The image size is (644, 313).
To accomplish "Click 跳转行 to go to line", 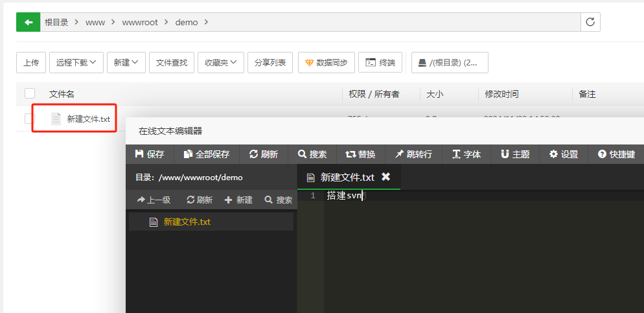I will 413,154.
